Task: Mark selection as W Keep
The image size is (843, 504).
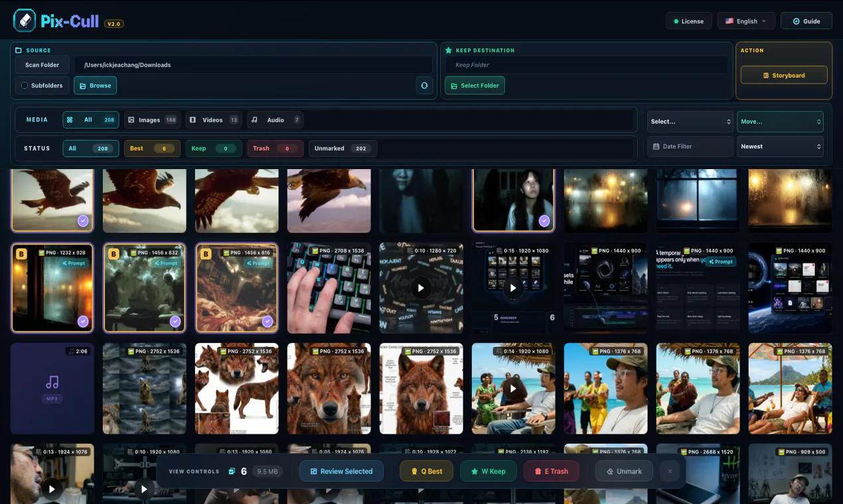Action: pyautogui.click(x=489, y=472)
